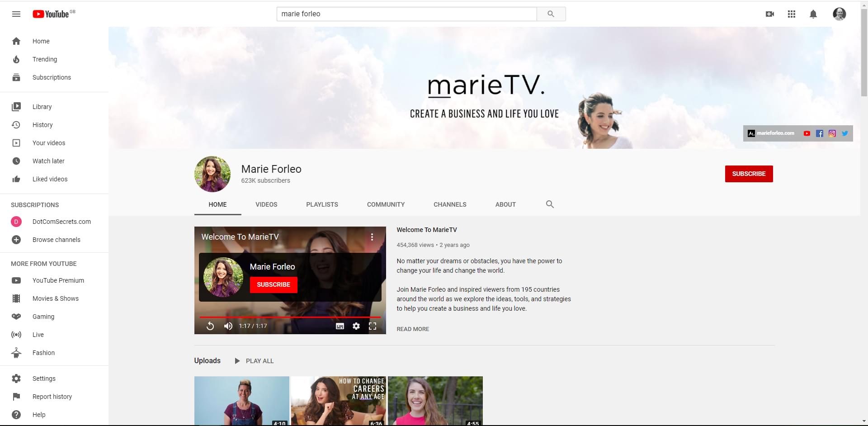
Task: Click the search magnifier button
Action: [x=551, y=14]
